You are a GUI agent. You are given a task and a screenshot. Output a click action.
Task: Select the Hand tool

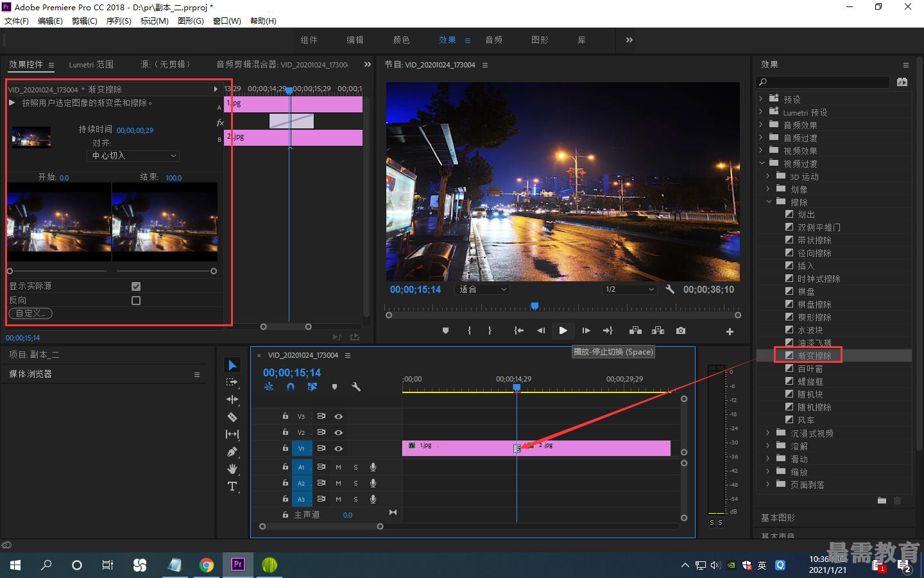[232, 469]
